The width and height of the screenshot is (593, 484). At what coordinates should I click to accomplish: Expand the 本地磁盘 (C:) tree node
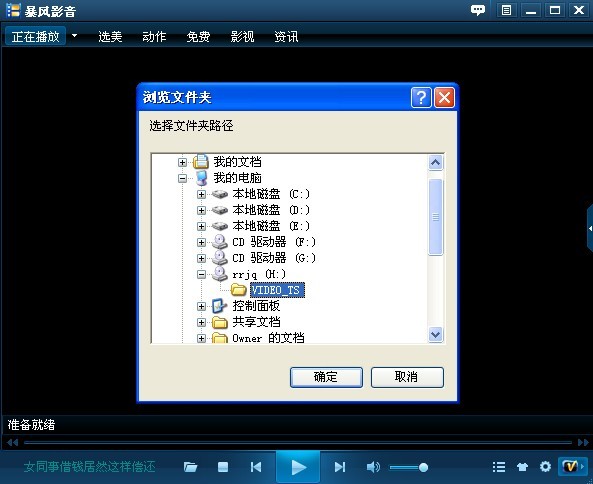(x=201, y=194)
